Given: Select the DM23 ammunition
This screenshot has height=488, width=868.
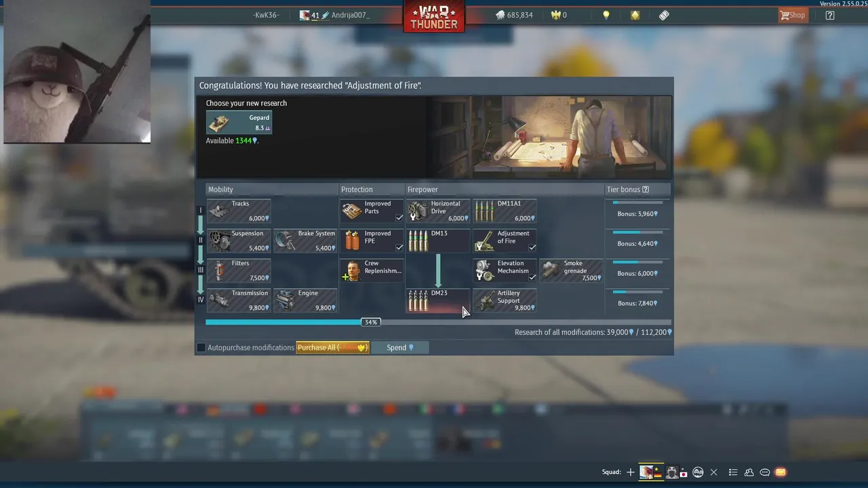Looking at the screenshot, I should [438, 300].
